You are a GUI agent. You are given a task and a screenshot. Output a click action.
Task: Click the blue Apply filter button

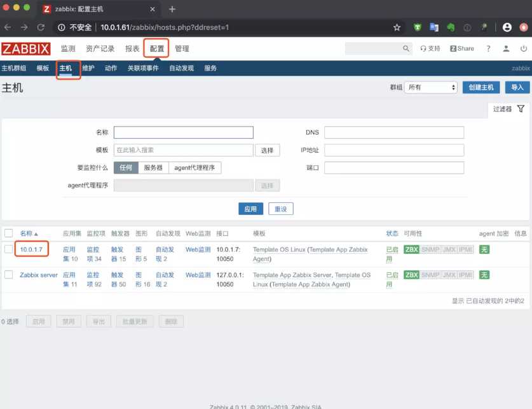pyautogui.click(x=250, y=209)
